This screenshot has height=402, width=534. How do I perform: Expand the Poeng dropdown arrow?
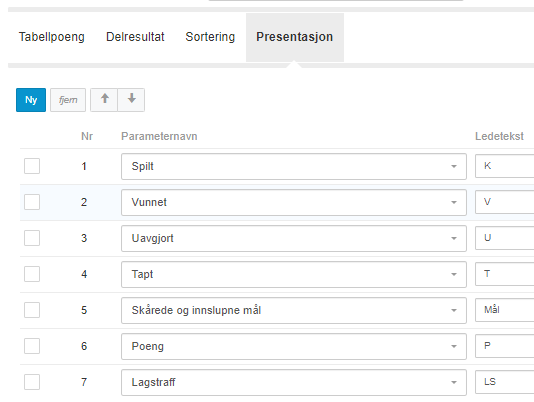click(454, 346)
